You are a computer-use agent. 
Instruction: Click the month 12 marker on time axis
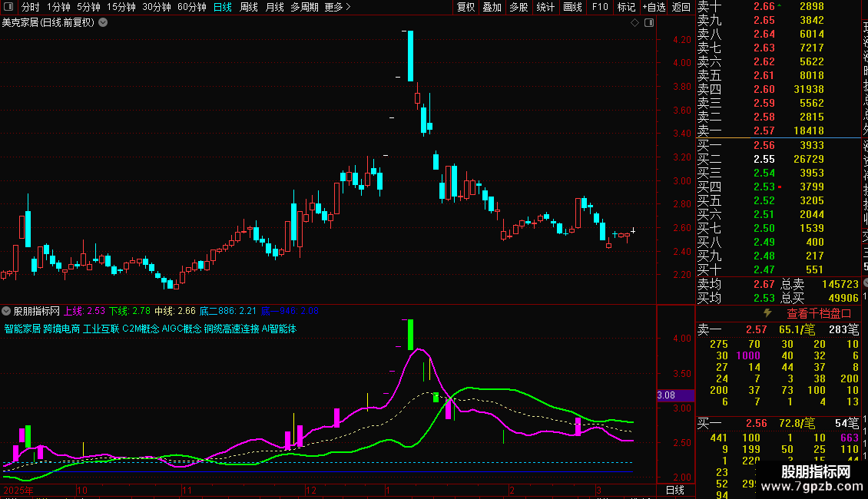point(310,490)
